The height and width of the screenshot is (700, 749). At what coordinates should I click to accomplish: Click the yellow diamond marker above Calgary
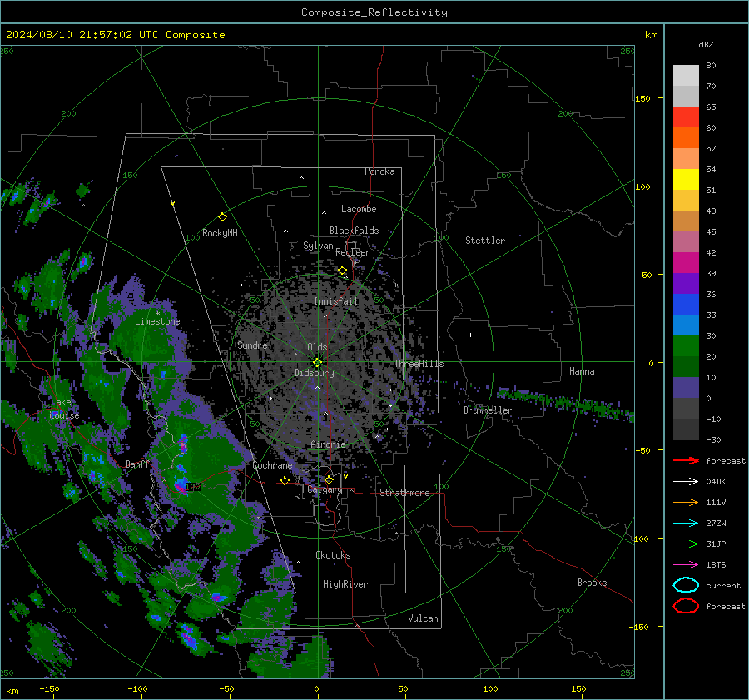[329, 479]
